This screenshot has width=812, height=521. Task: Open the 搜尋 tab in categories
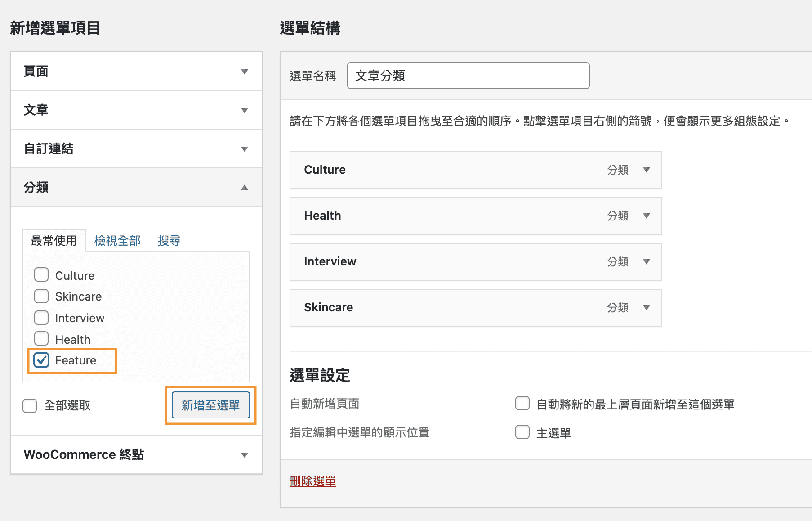point(169,241)
